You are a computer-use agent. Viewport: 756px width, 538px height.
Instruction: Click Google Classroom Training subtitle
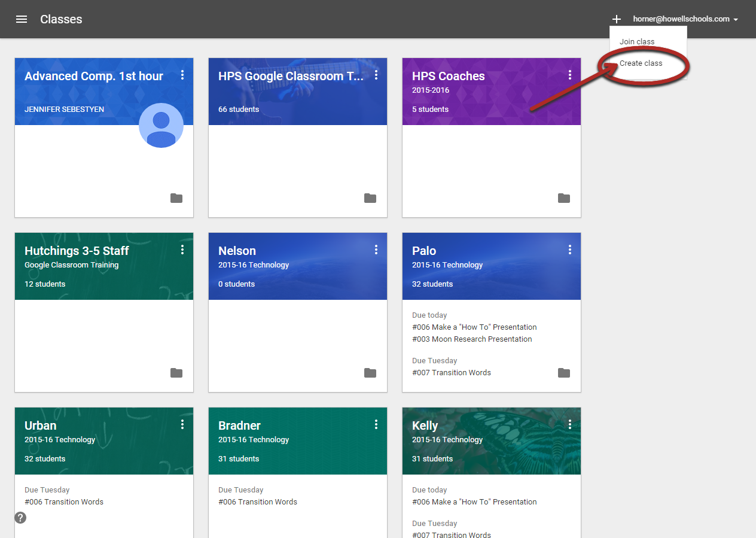(72, 265)
